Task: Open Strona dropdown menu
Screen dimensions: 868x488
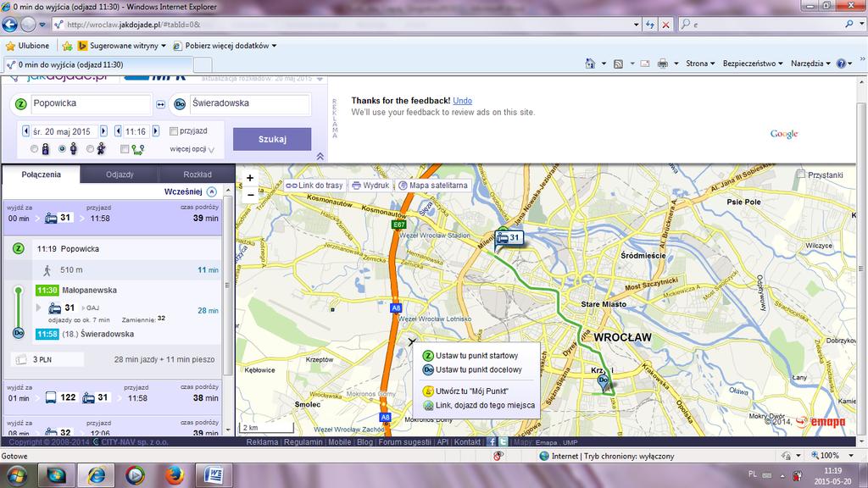Action: click(700, 64)
